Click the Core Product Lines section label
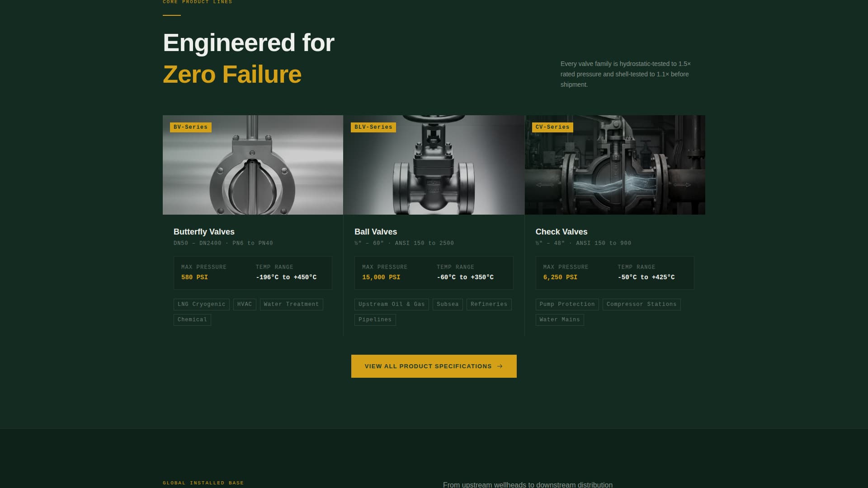The width and height of the screenshot is (868, 488). click(198, 2)
